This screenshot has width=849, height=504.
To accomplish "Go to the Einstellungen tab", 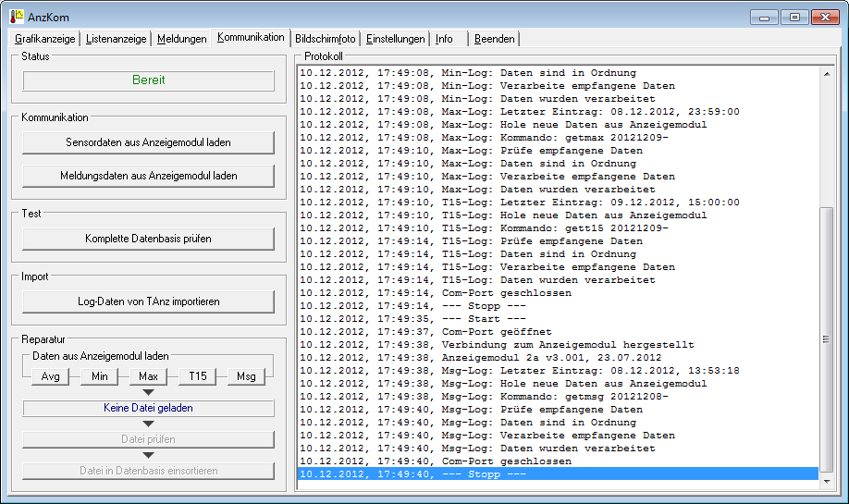I will 395,39.
